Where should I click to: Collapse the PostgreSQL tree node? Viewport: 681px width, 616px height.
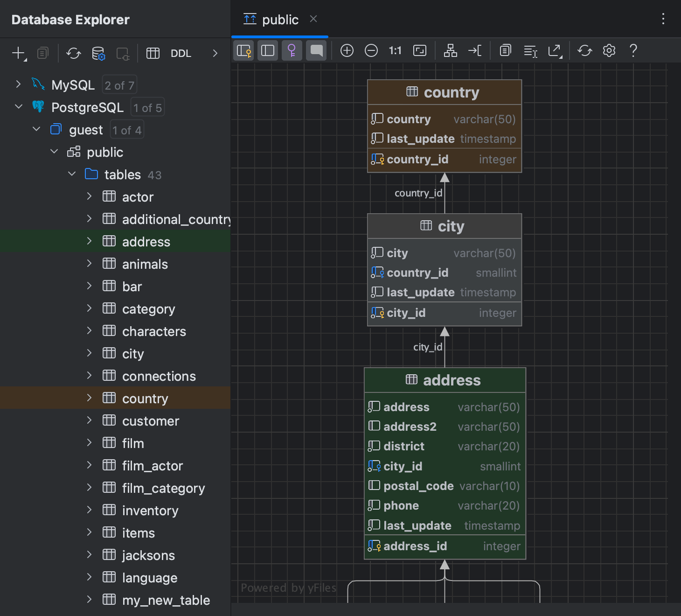click(19, 107)
